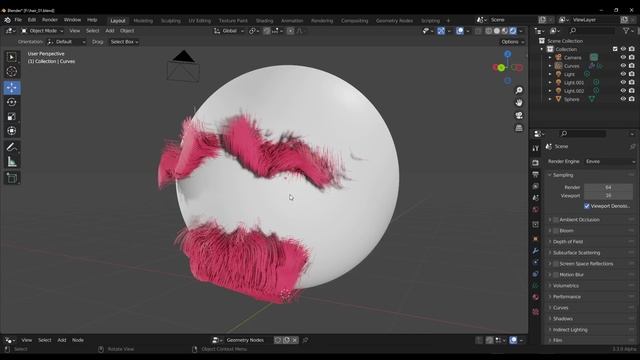Open the Render Engine Eevee dropdown
This screenshot has width=640, height=360.
click(x=610, y=162)
